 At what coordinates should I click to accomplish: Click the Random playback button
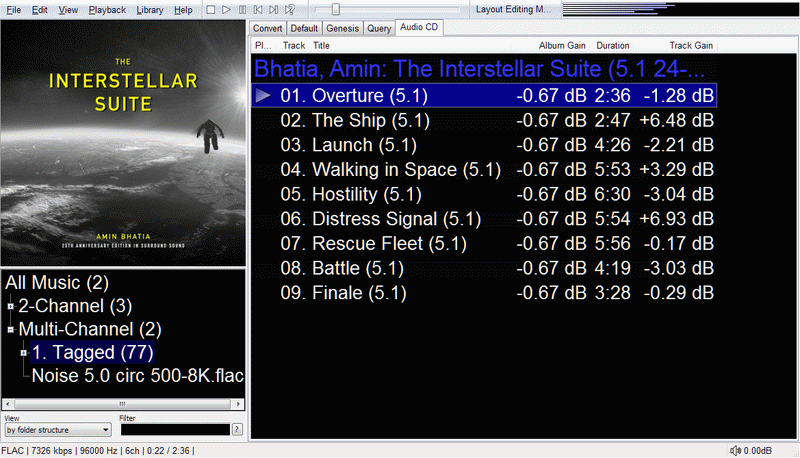pyautogui.click(x=290, y=10)
